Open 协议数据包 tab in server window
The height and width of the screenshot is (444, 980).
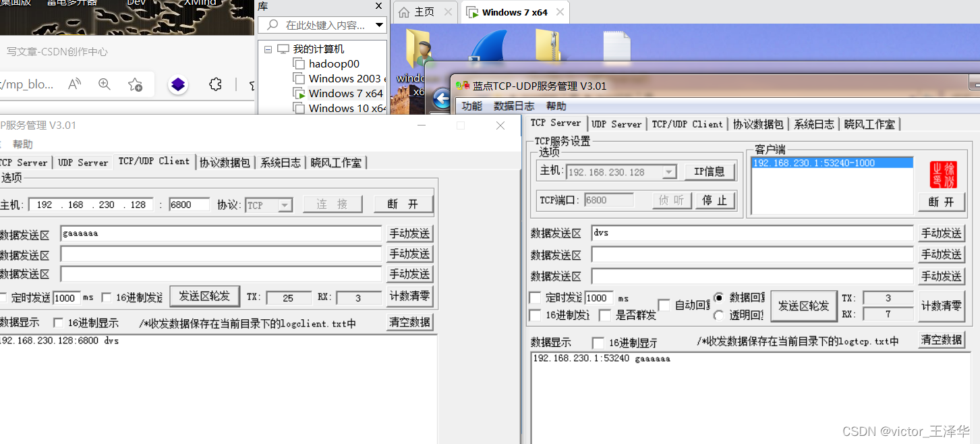click(x=759, y=124)
